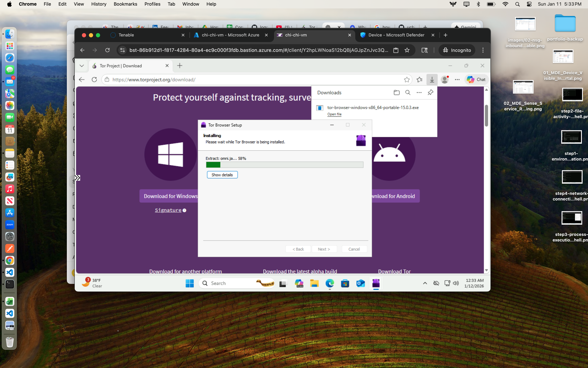Click the Incognito indicator in Chrome
The image size is (588, 368).
[457, 50]
